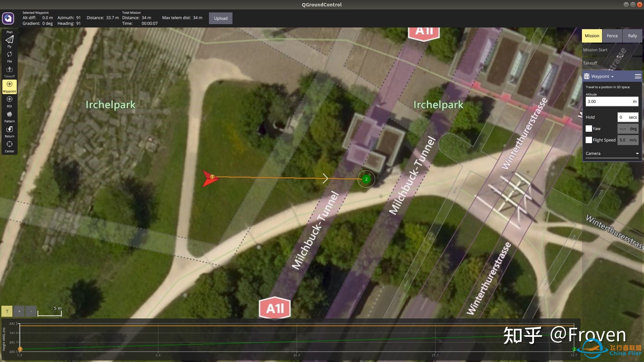This screenshot has height=362, width=644.
Task: Click waypoint 2 on the map
Action: [366, 179]
